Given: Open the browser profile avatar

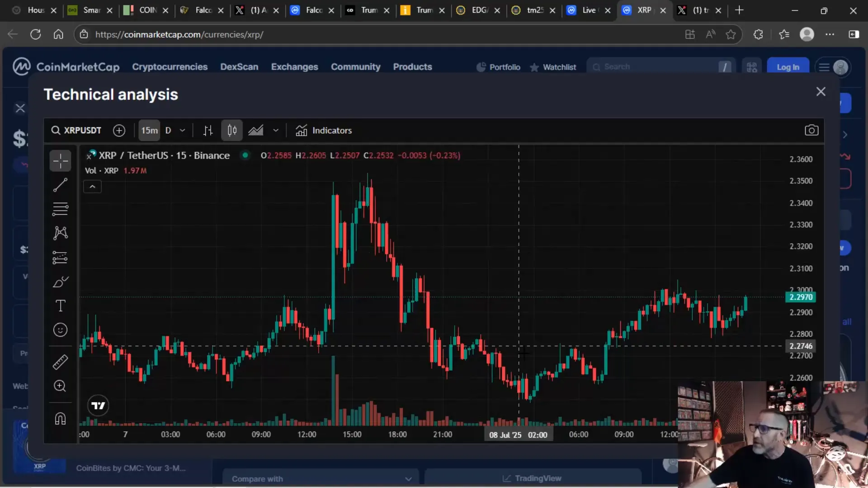Looking at the screenshot, I should 807,34.
